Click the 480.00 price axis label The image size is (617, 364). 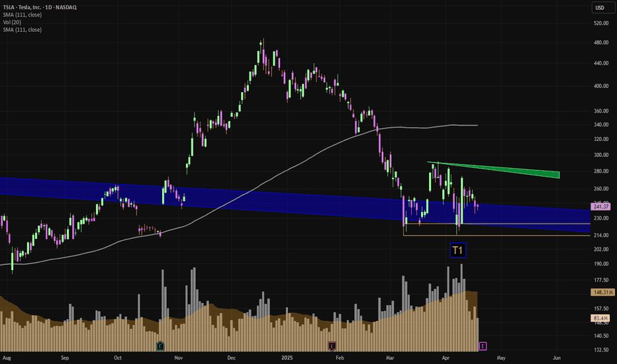point(601,42)
